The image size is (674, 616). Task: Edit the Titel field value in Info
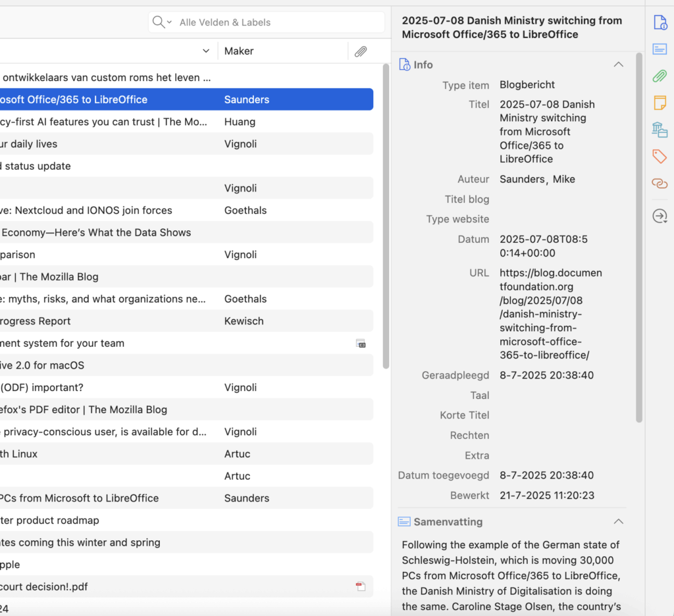pos(547,132)
